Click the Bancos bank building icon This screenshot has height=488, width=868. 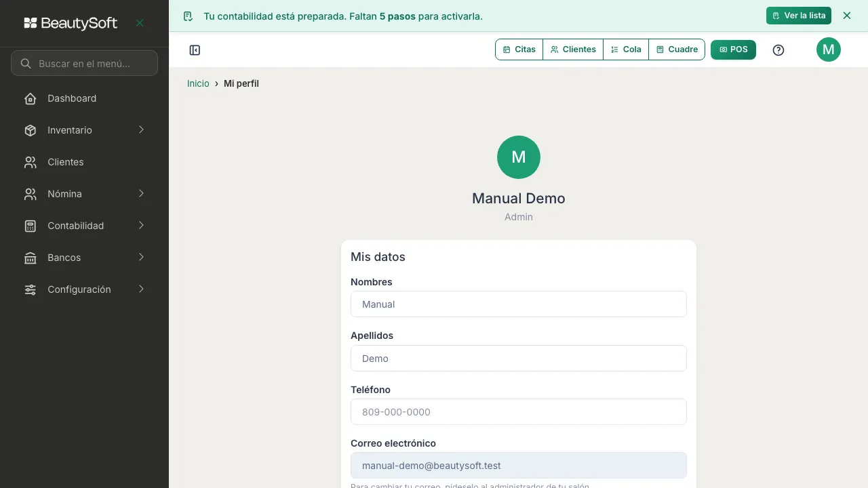point(31,258)
